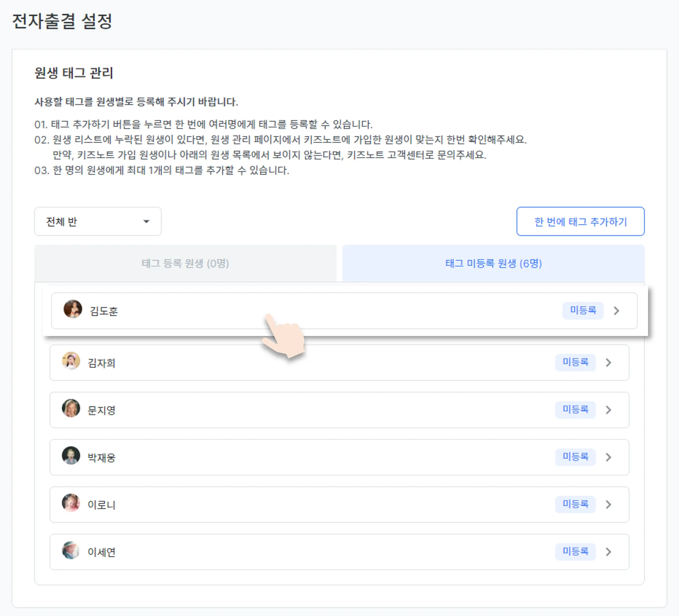
Task: Click the dropdown arrow in class selector
Action: pos(146,221)
